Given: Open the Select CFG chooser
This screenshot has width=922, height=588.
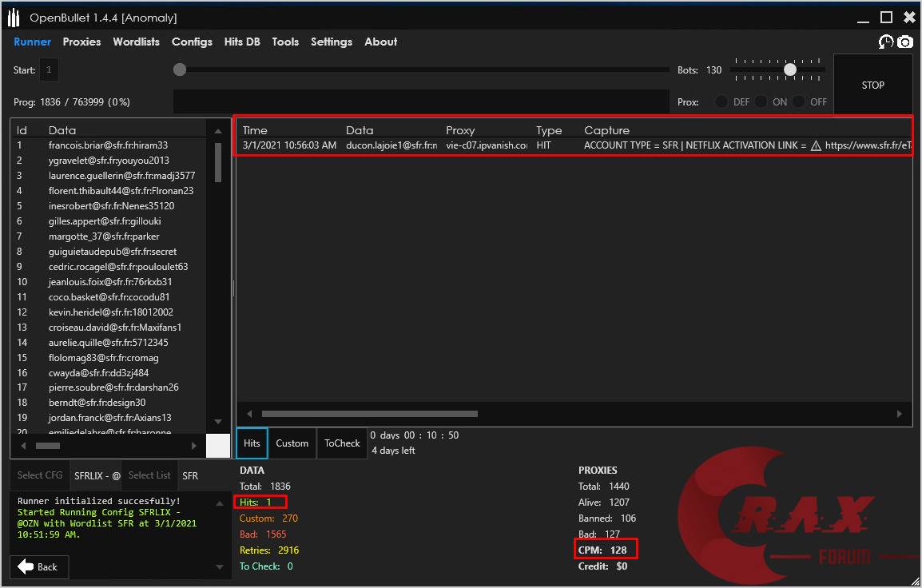Looking at the screenshot, I should pyautogui.click(x=40, y=475).
